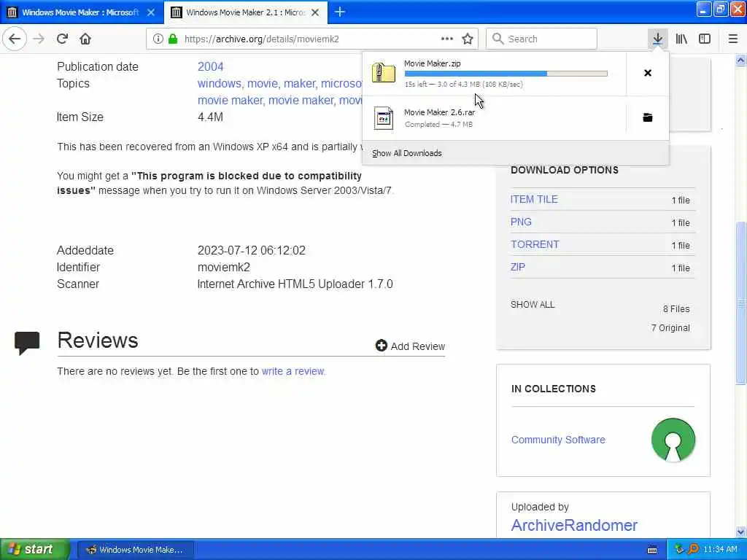This screenshot has width=747, height=560.
Task: Close the Windows Movie Maker 2.1 tab
Action: click(315, 12)
